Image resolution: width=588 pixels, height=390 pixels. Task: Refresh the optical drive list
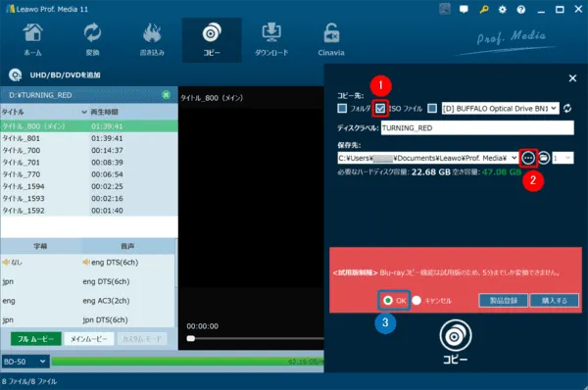tap(567, 109)
